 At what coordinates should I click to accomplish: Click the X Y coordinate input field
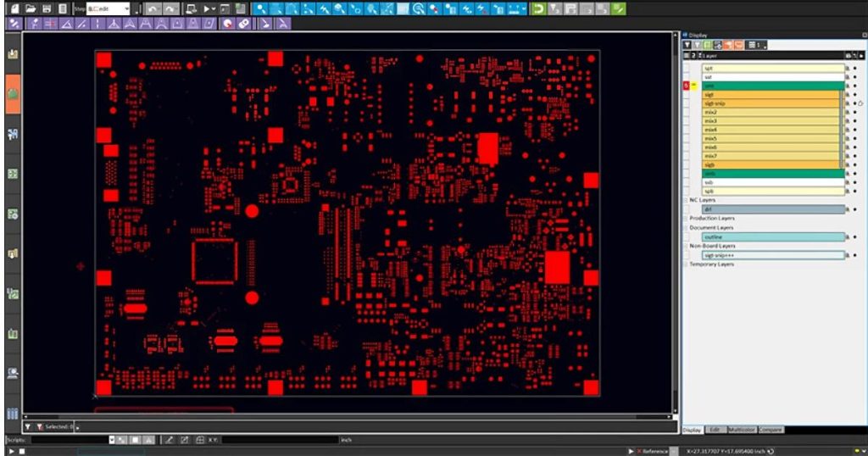(280, 440)
